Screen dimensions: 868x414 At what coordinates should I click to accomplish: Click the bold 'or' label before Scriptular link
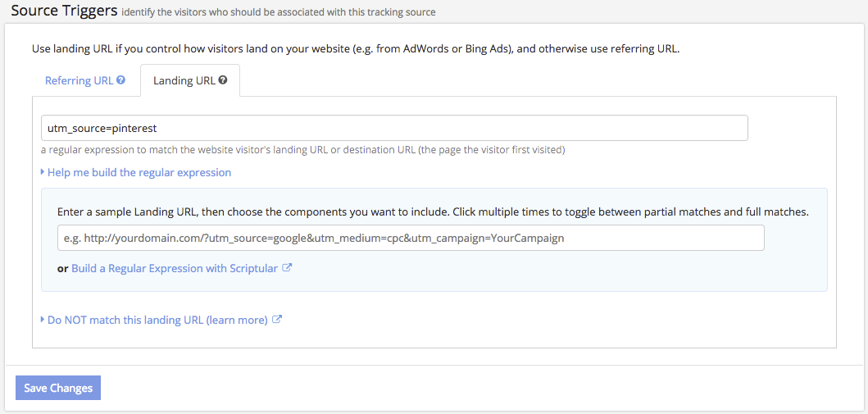[x=62, y=268]
